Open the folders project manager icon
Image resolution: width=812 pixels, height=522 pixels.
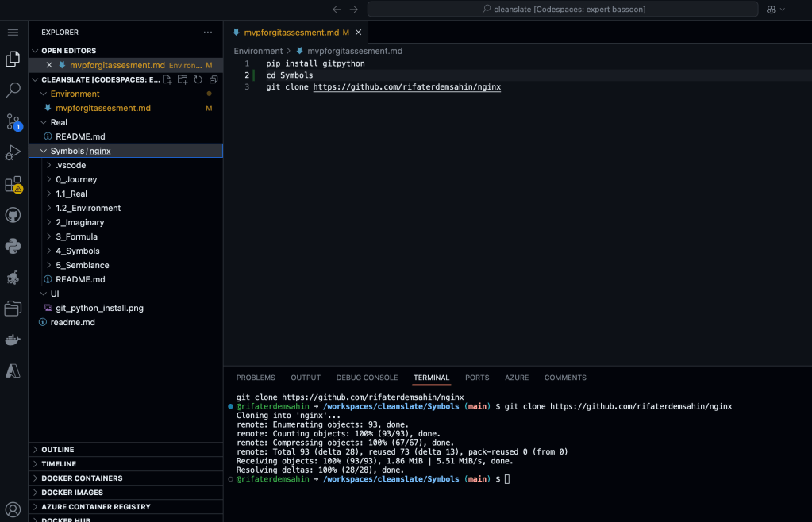13,309
